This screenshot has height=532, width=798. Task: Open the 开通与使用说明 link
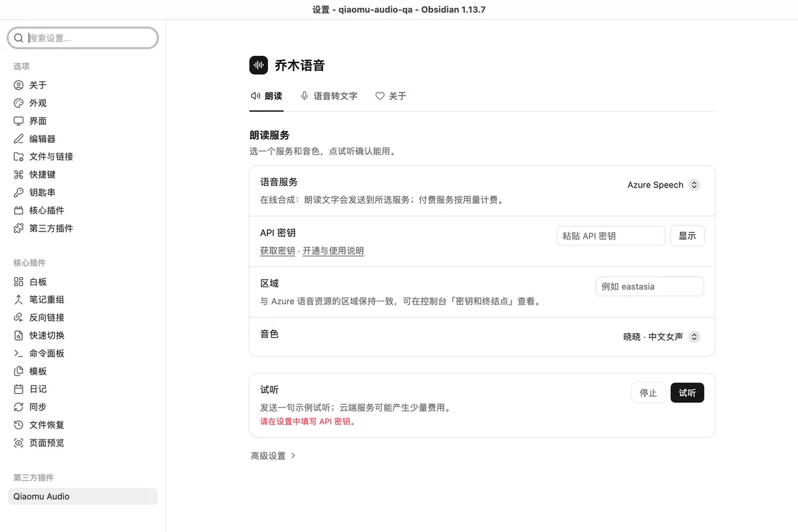pyautogui.click(x=333, y=251)
